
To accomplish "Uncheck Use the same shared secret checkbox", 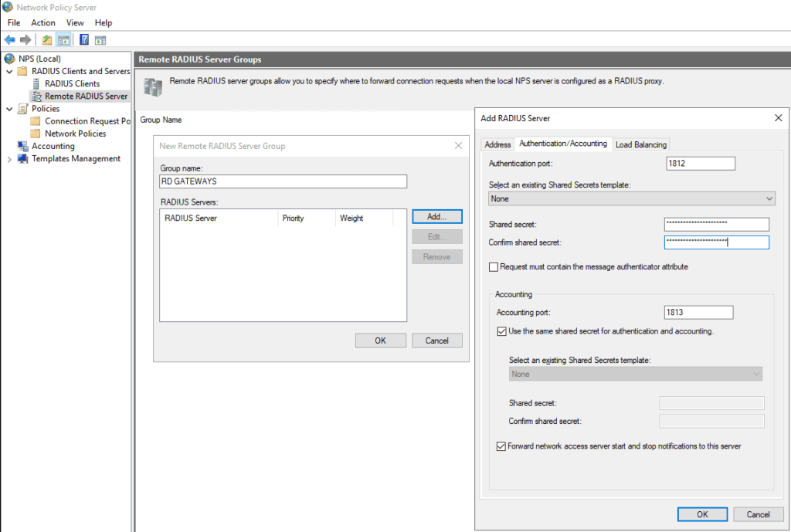I will pyautogui.click(x=501, y=331).
